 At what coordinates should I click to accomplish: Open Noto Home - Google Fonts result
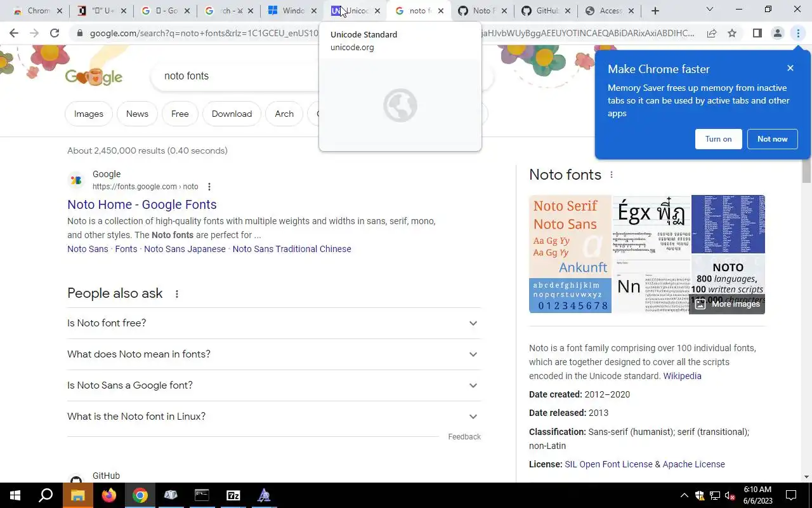[x=142, y=204]
